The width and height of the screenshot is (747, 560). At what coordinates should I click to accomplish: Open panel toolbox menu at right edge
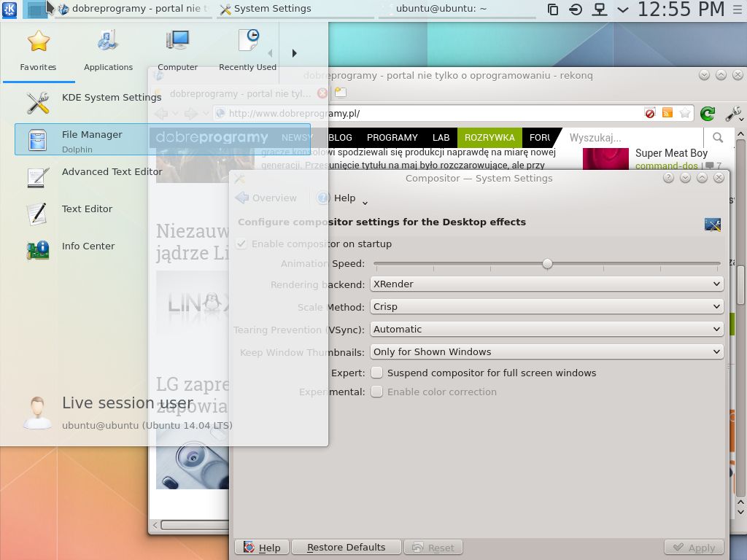pyautogui.click(x=738, y=9)
